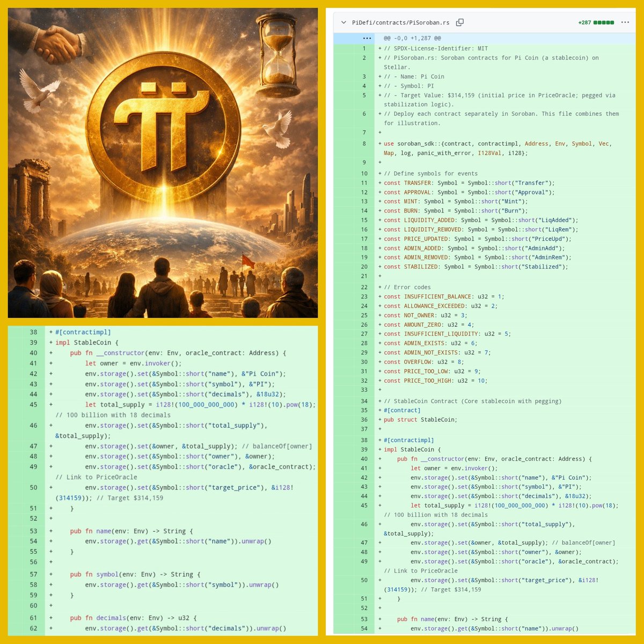Image resolution: width=644 pixels, height=644 pixels.
Task: Click the '...' to expand hidden diff lines
Action: pos(367,38)
